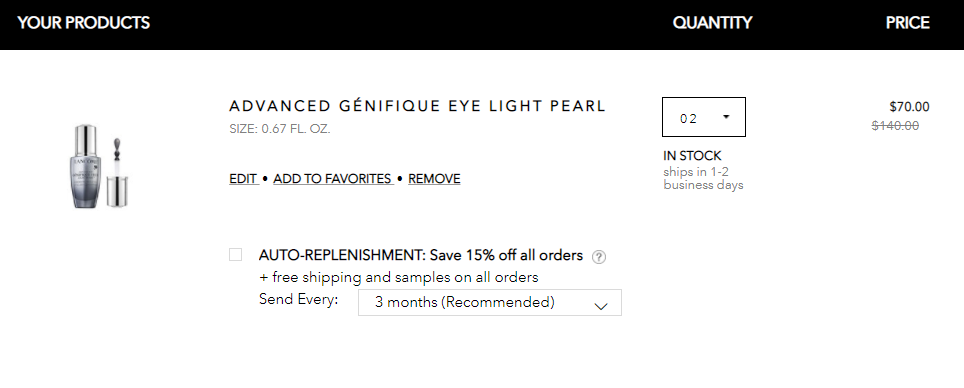Click the EDIT link for the product

pyautogui.click(x=243, y=179)
